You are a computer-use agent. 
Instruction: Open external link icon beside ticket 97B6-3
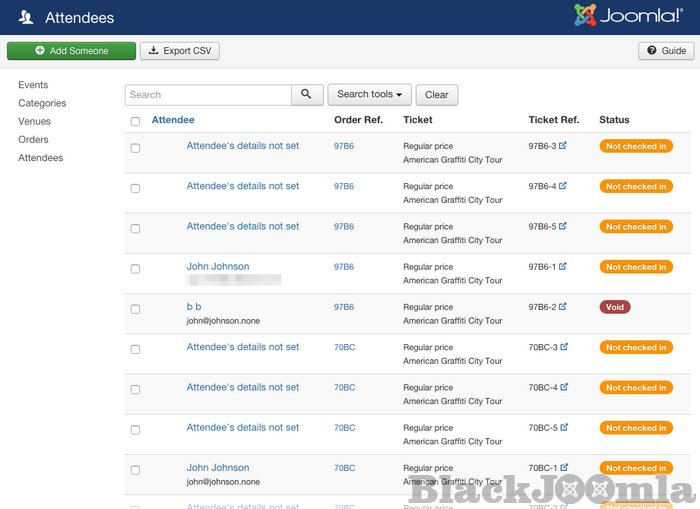(x=563, y=146)
